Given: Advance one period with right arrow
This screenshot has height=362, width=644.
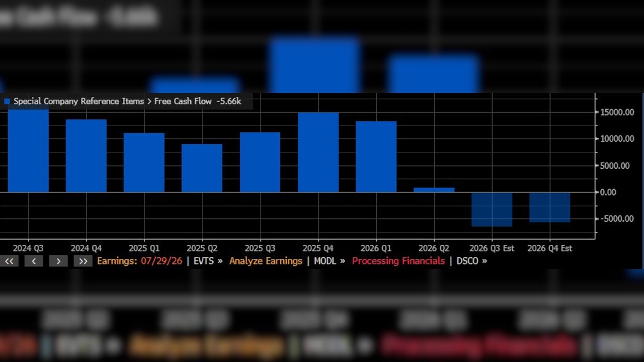Looking at the screenshot, I should (58, 261).
